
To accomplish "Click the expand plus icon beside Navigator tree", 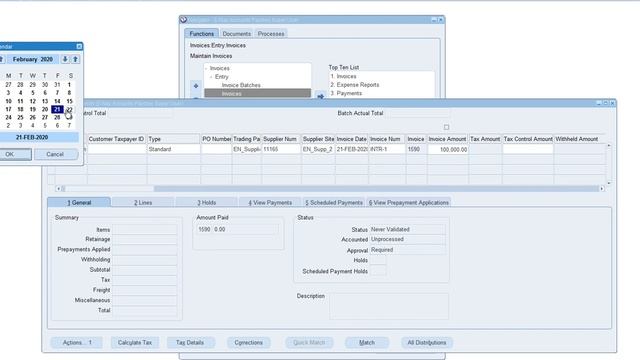I will [196, 86].
